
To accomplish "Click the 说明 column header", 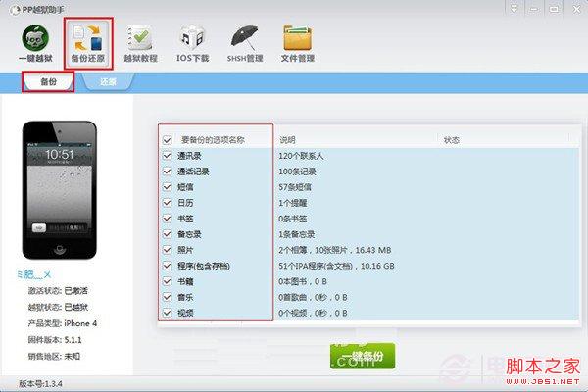I will 287,140.
